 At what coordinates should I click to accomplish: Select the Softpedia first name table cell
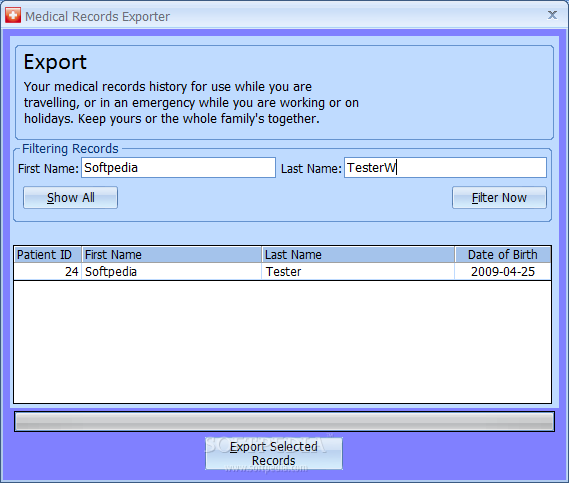(x=172, y=271)
